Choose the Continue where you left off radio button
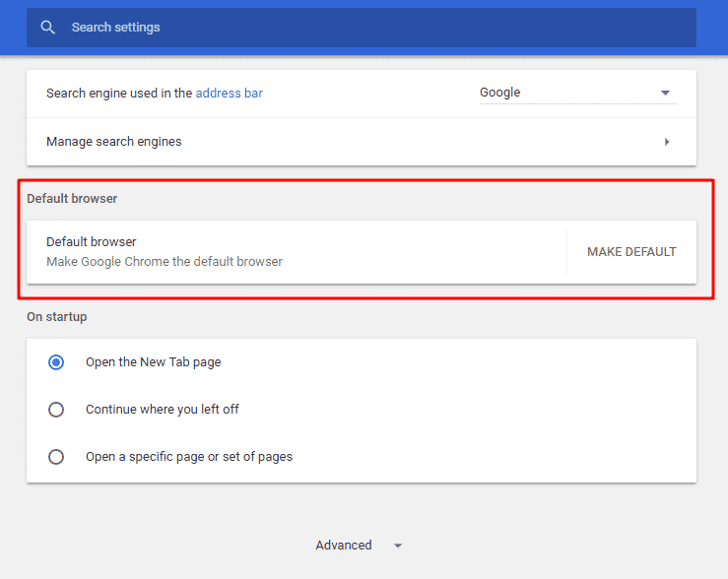The image size is (728, 579). (56, 410)
